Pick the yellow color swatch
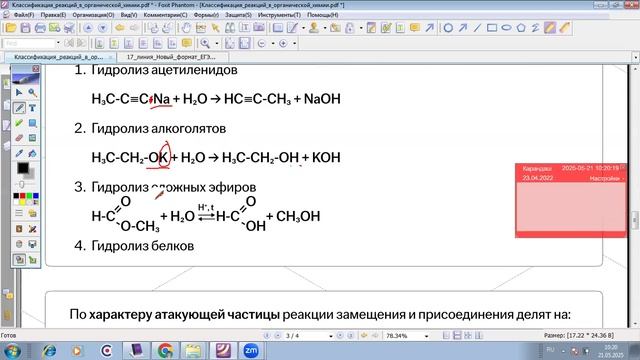 [x=22, y=202]
